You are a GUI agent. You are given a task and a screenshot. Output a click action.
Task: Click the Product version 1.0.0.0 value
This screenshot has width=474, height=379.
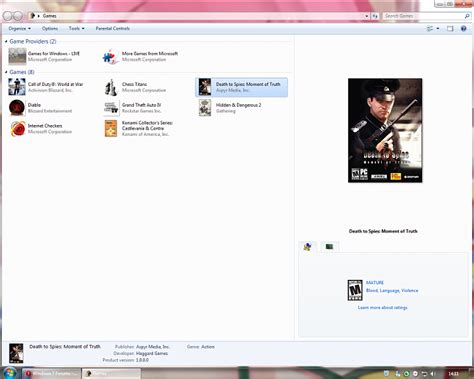[142, 360]
